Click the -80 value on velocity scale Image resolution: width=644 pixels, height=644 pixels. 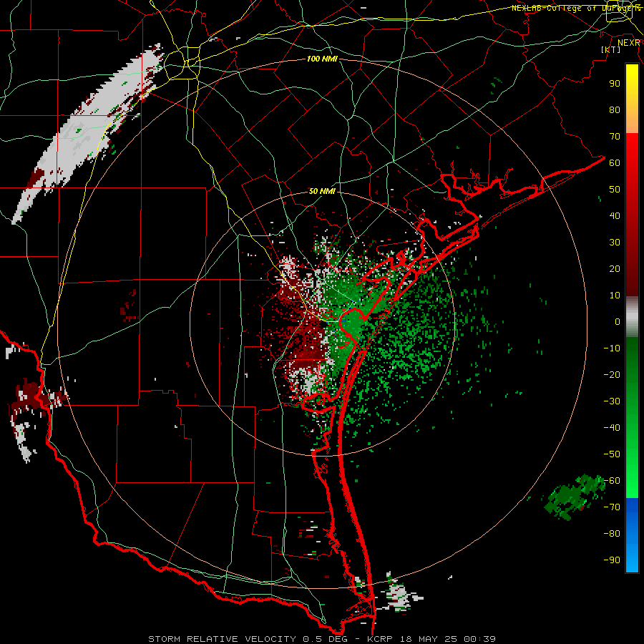(612, 534)
